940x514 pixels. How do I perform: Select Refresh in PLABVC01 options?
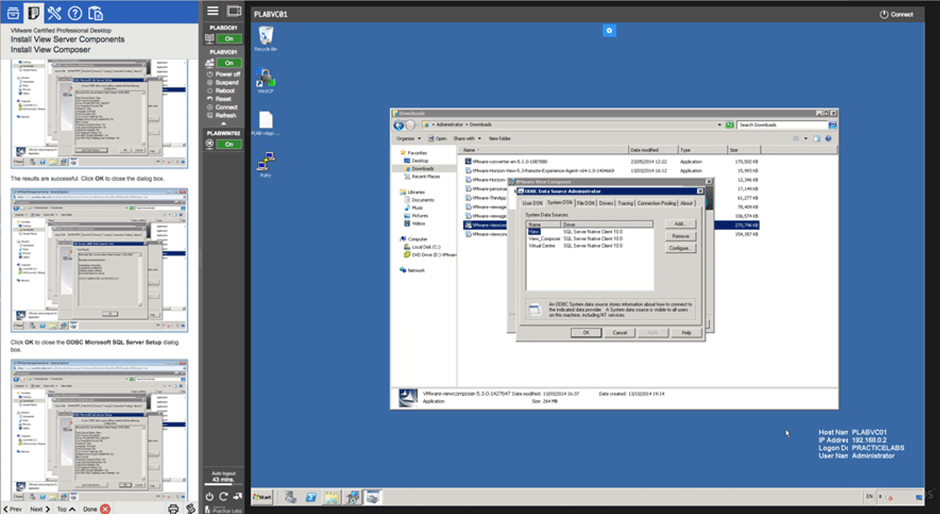pyautogui.click(x=222, y=115)
